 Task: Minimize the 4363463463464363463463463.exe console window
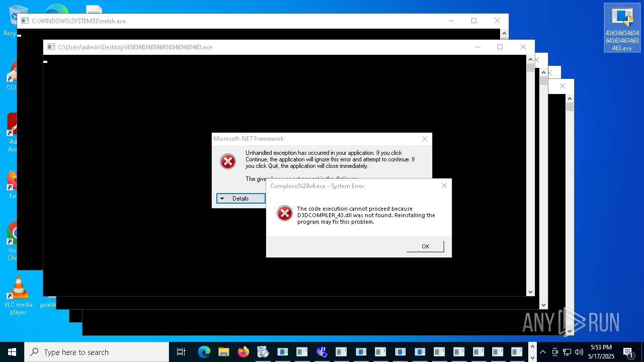tap(477, 47)
